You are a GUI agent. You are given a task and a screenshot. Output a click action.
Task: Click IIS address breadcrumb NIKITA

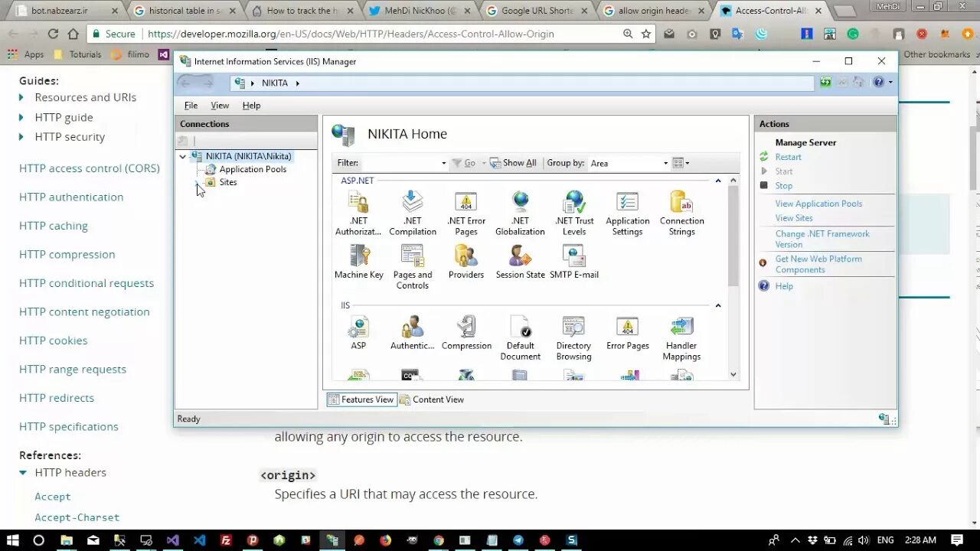point(275,83)
